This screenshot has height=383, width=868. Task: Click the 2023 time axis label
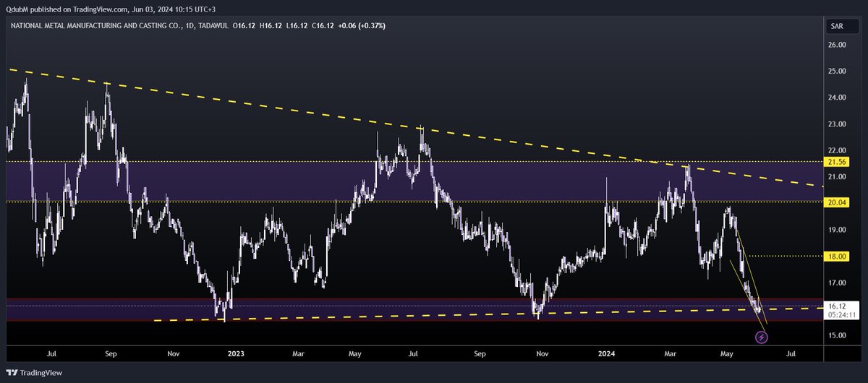click(x=237, y=354)
